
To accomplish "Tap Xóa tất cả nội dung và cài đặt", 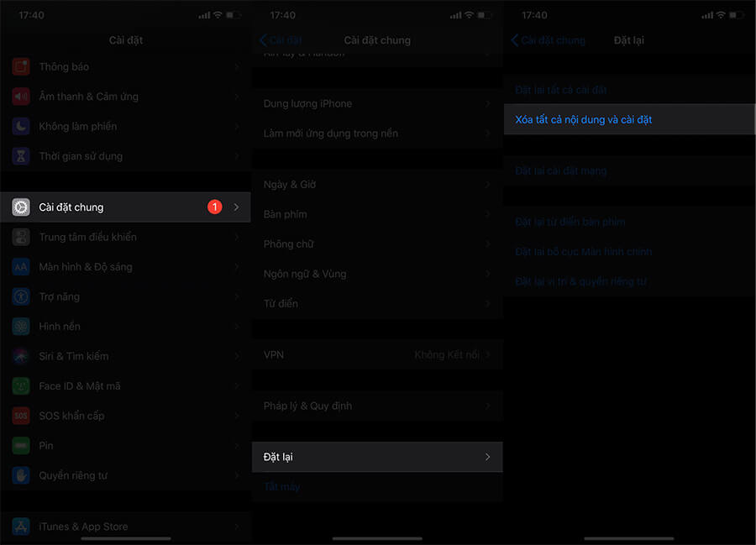I will [584, 120].
